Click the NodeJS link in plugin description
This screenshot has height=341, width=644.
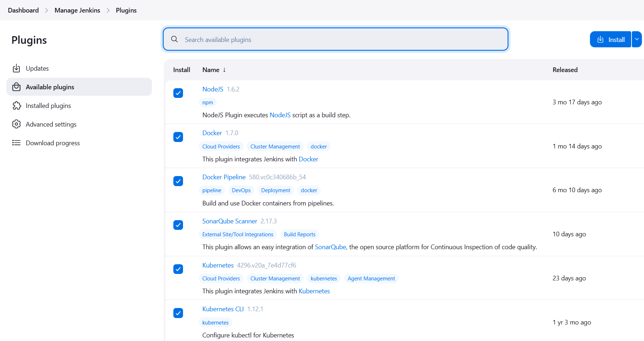pos(280,115)
